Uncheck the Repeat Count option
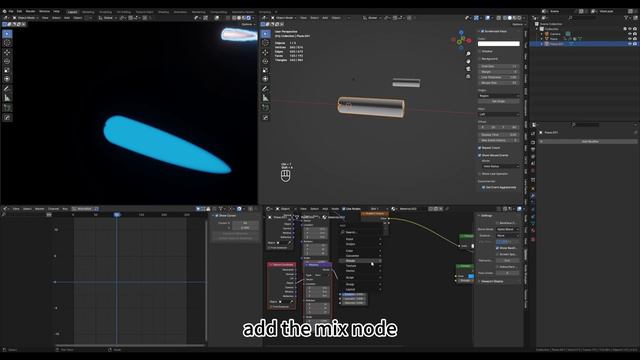The height and width of the screenshot is (360, 640). point(480,148)
